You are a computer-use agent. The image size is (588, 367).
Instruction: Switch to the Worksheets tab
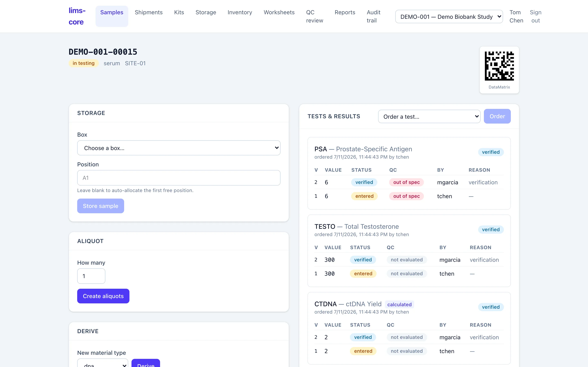[x=279, y=12]
